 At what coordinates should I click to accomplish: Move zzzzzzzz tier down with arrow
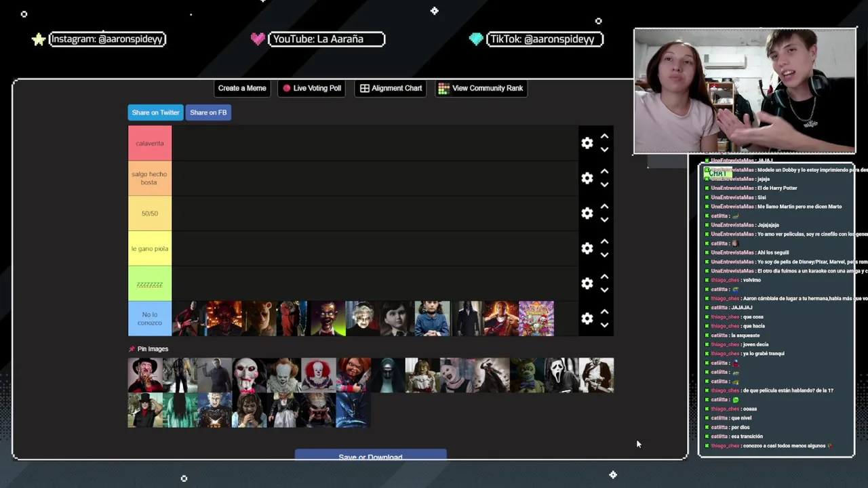coord(604,290)
